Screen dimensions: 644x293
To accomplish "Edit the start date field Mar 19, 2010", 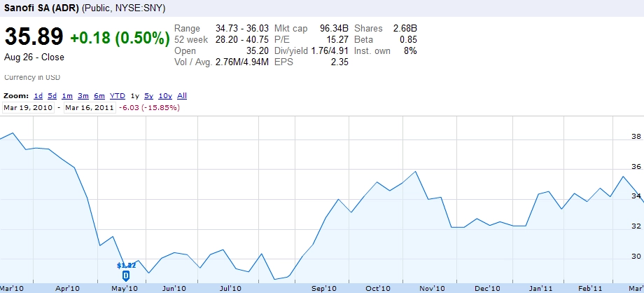I will 28,108.
